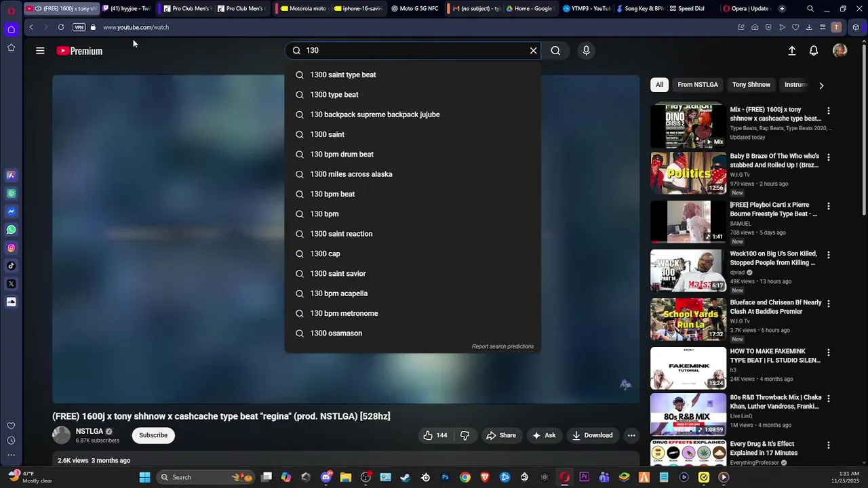This screenshot has width=868, height=488.
Task: Open Opera bookmarks star in sidebar
Action: 11,47
